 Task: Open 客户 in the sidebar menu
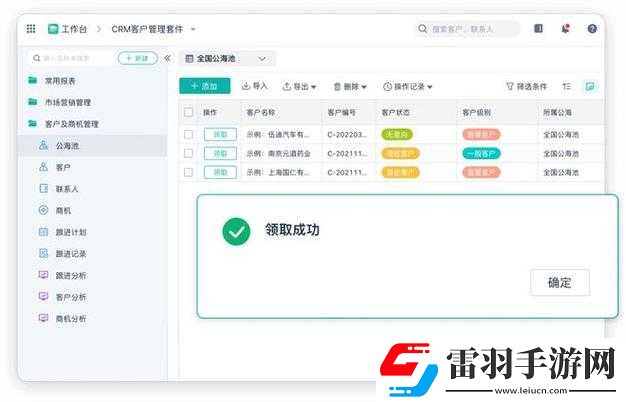(x=63, y=167)
